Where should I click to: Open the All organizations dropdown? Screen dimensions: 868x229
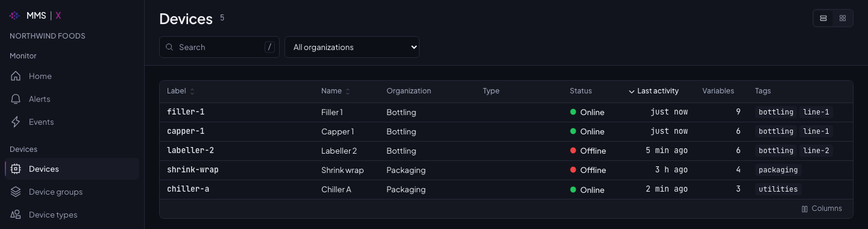pyautogui.click(x=352, y=47)
